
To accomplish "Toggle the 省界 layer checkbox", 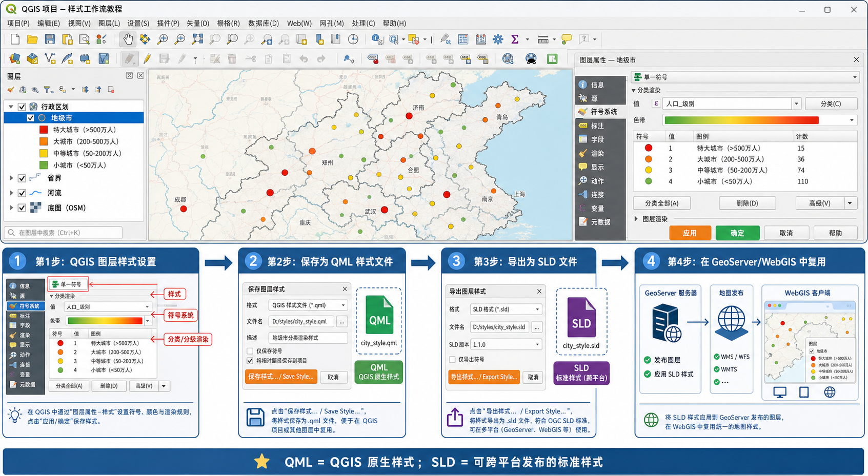I will [x=22, y=178].
